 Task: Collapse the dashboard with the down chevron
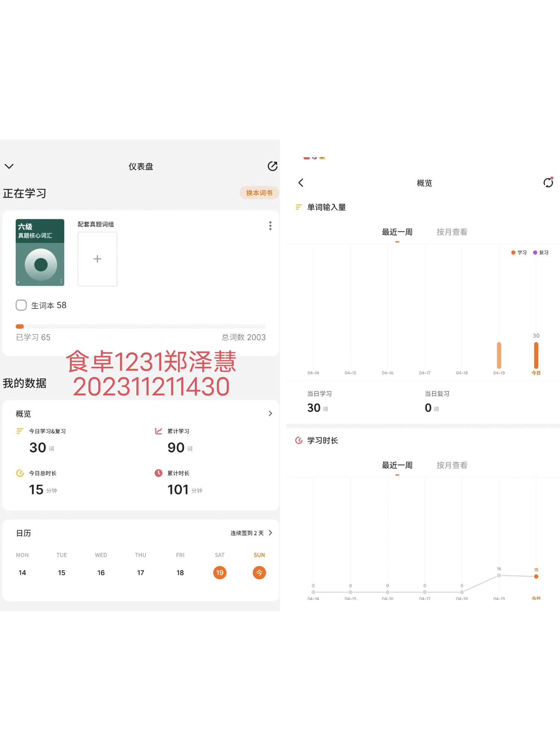[x=9, y=166]
